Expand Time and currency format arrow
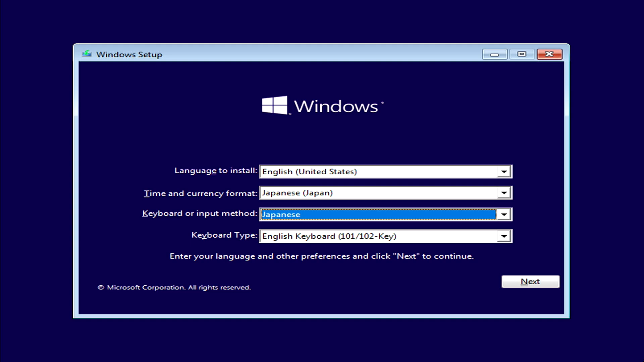This screenshot has width=644, height=362. (504, 193)
